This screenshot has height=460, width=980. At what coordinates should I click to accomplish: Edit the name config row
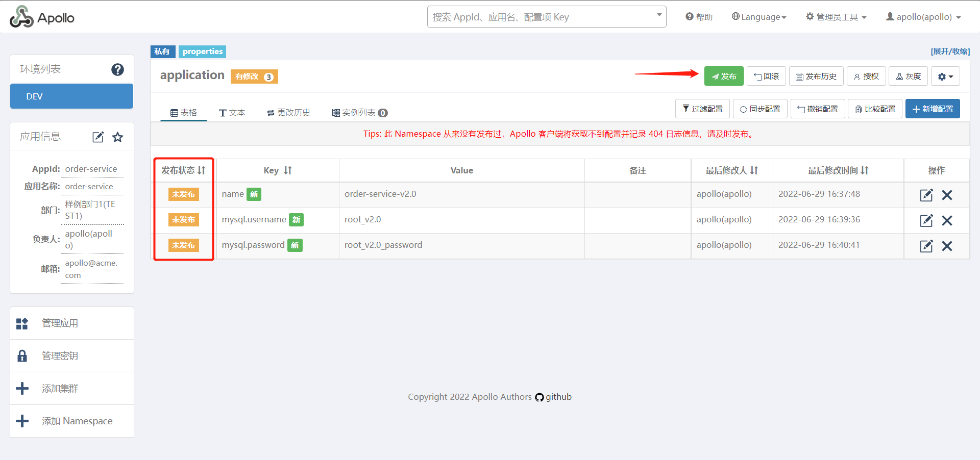[926, 195]
